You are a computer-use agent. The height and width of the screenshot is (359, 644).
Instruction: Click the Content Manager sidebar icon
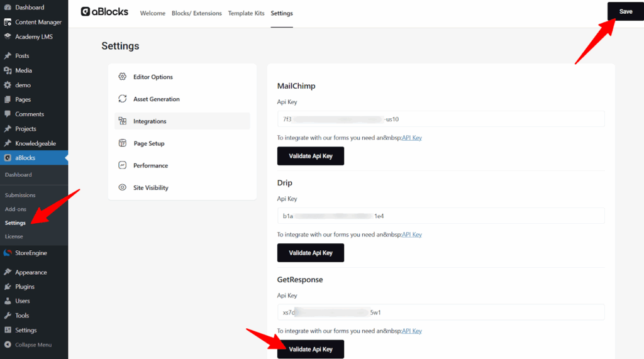8,22
